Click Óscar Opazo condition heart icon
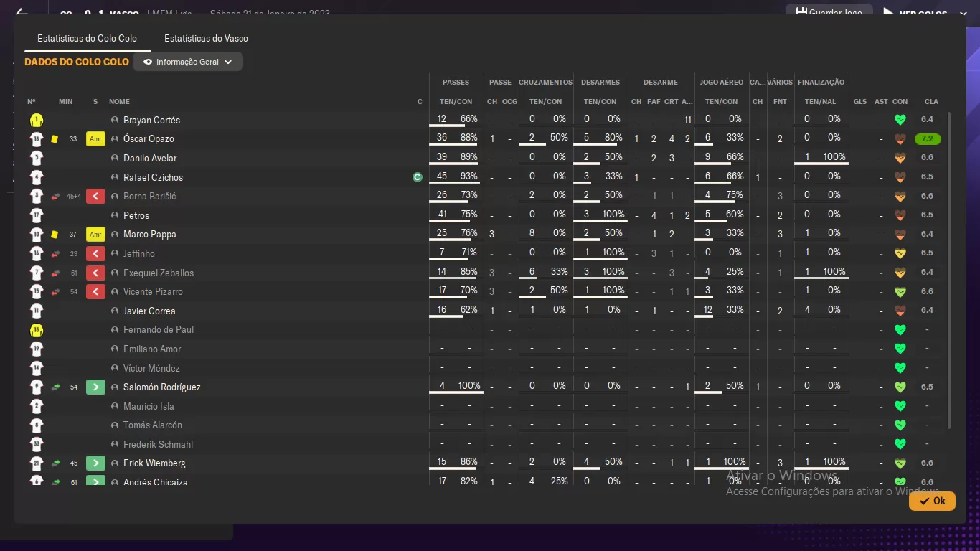The height and width of the screenshot is (551, 980). click(900, 139)
